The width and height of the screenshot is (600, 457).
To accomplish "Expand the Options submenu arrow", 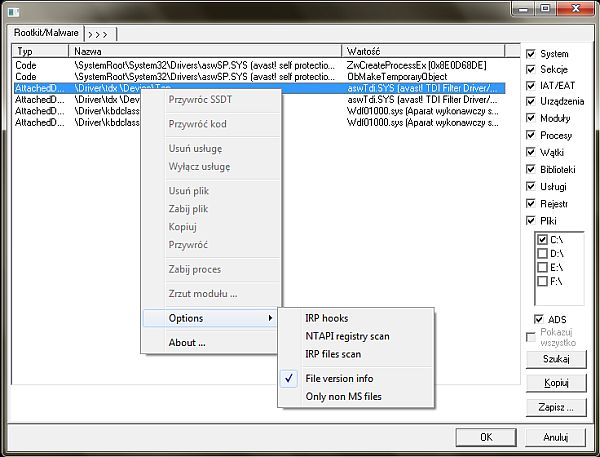I will point(270,318).
